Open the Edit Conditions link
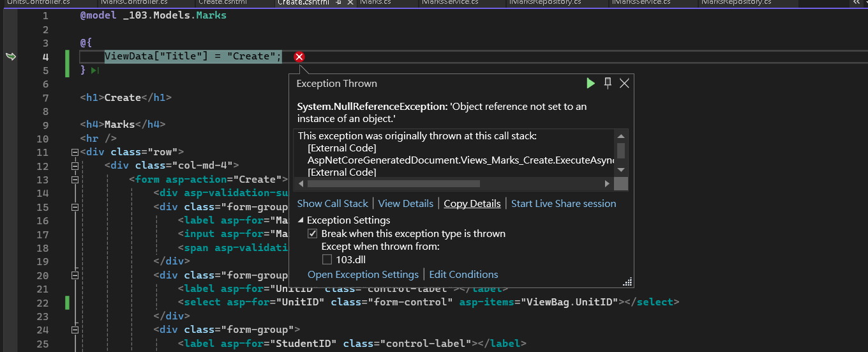The height and width of the screenshot is (352, 868). coord(463,275)
